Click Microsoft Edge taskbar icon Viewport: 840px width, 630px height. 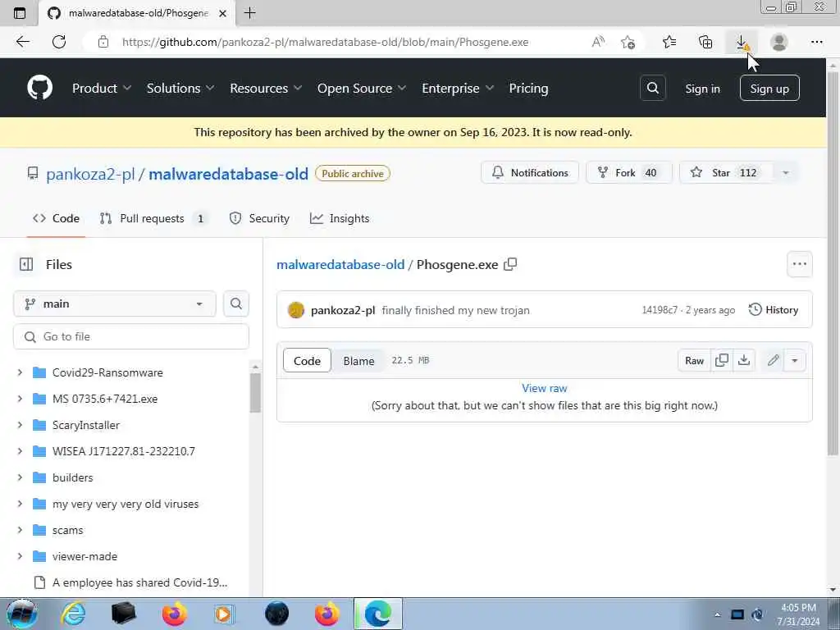tap(377, 614)
